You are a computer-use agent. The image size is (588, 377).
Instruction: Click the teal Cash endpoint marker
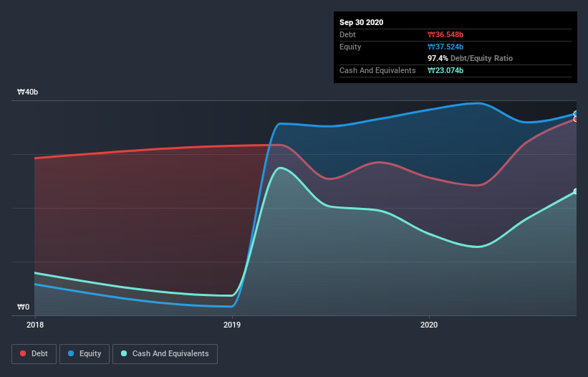coord(576,191)
